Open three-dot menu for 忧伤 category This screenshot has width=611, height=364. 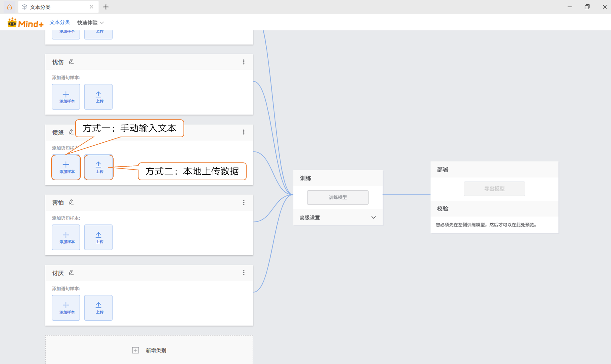coord(244,62)
